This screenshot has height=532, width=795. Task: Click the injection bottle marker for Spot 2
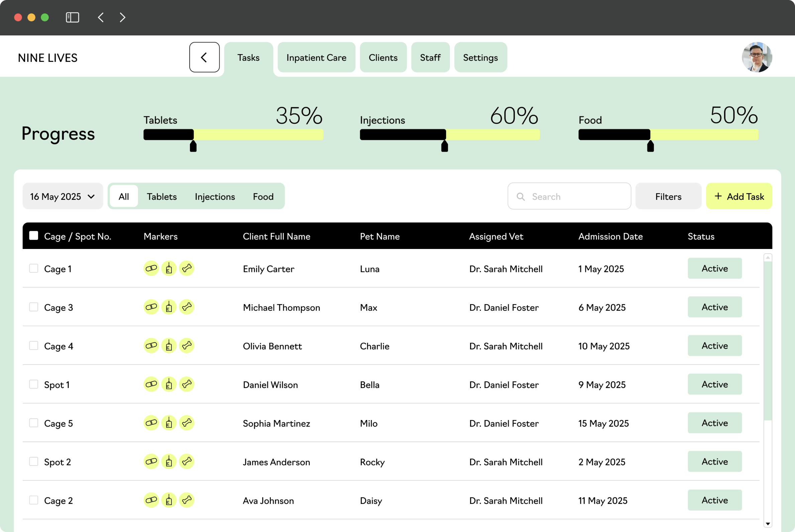point(169,462)
